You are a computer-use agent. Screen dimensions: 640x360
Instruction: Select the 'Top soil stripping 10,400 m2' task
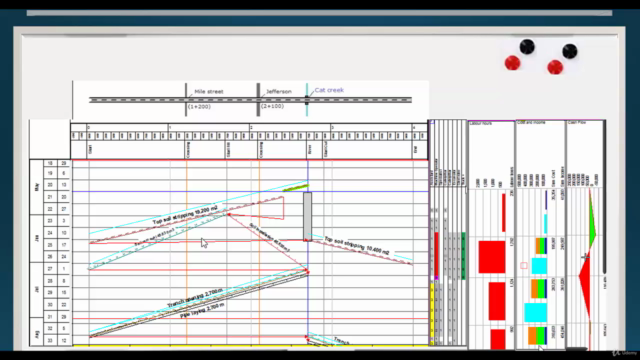357,245
